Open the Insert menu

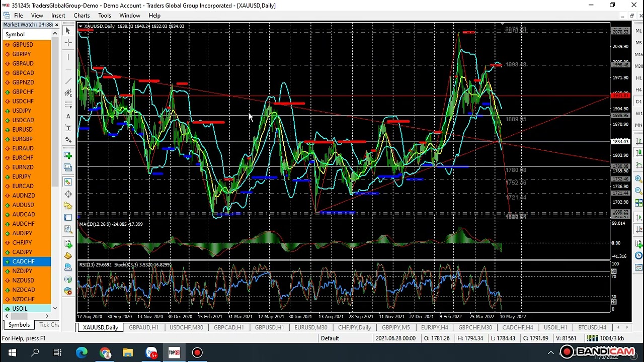[x=58, y=16]
